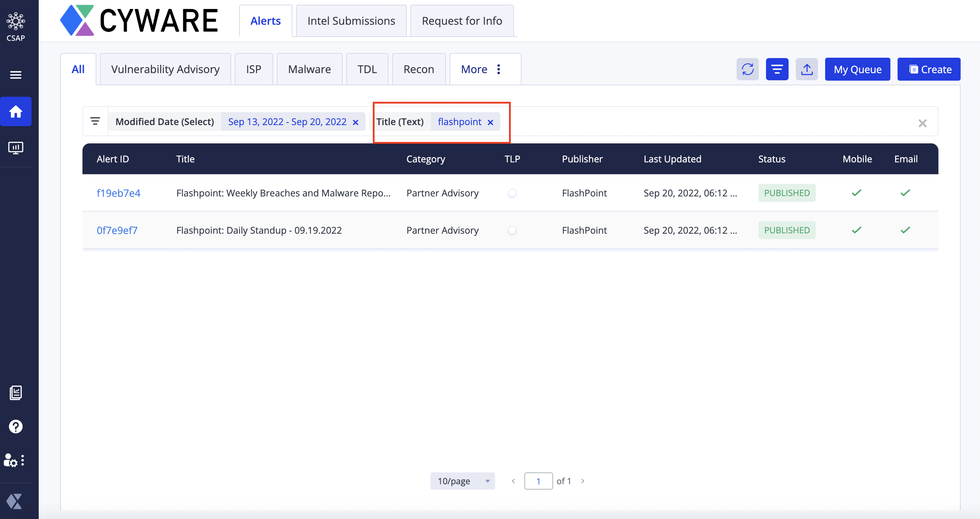980x519 pixels.
Task: Go to next page chevron
Action: [582, 481]
